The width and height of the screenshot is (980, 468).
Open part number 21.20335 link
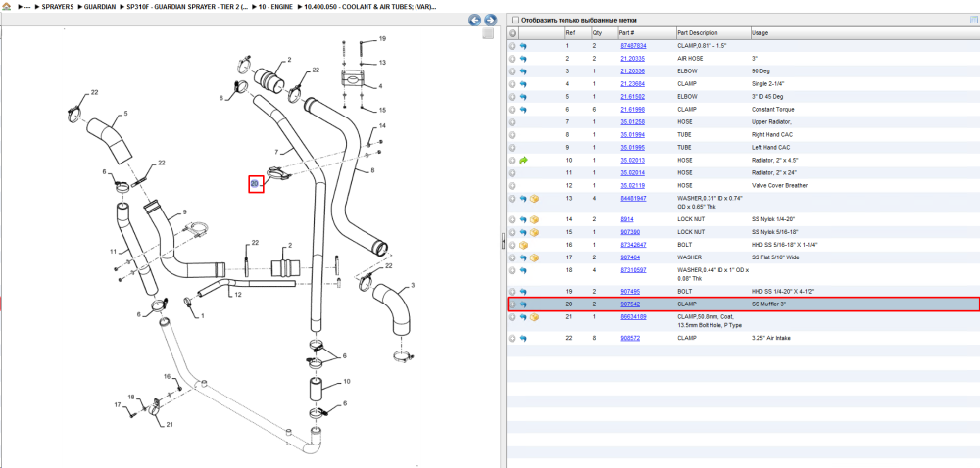pos(632,59)
